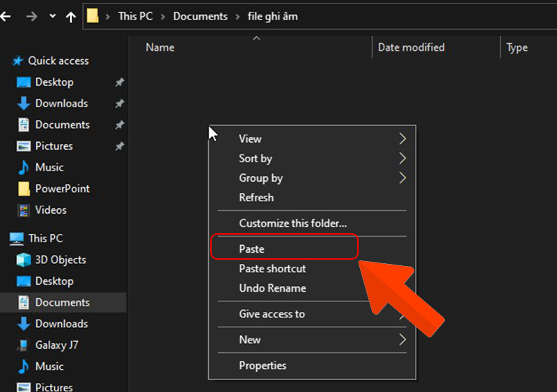Click the pinned Pictures icon

tap(24, 146)
